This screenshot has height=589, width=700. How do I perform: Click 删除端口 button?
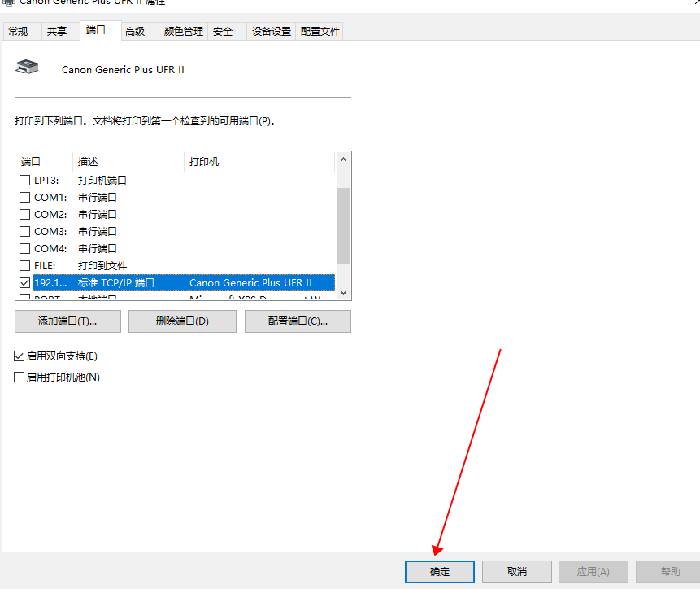[x=182, y=321]
